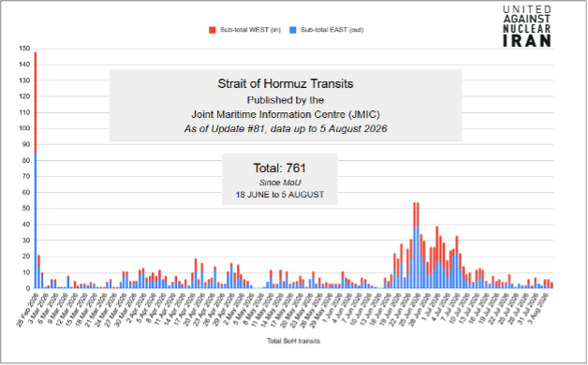Click the 'Total SoH transits' axis title

[x=294, y=341]
